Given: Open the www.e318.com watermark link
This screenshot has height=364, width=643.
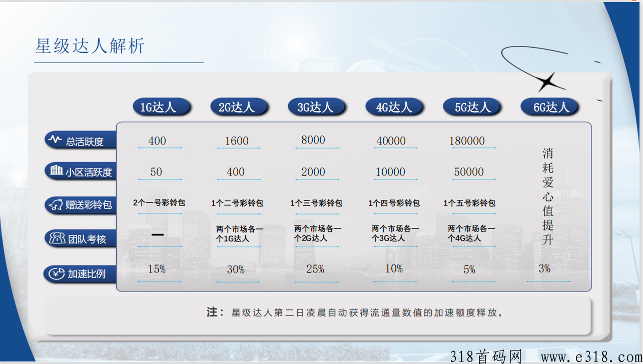Looking at the screenshot, I should (590, 356).
